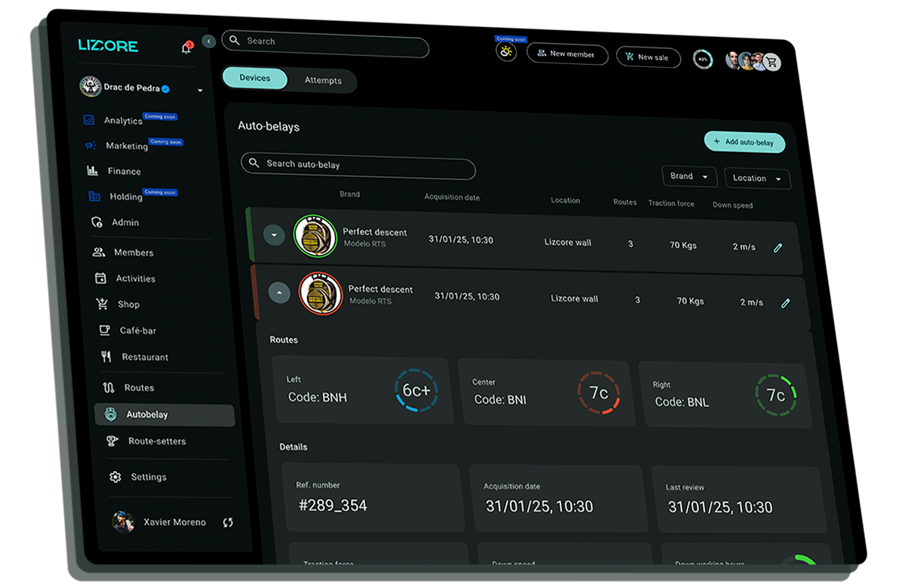Expand the first Perfect descent row
905x588 pixels.
tap(274, 235)
